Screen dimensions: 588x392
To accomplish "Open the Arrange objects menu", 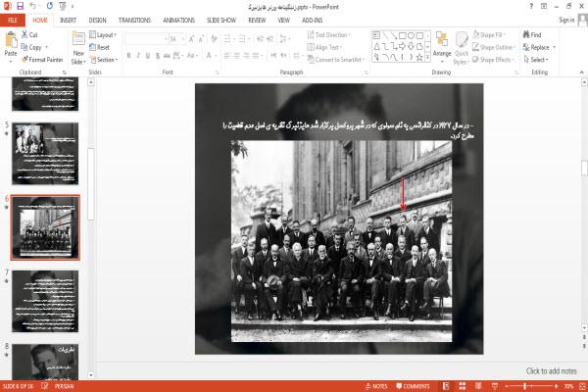I will click(x=442, y=47).
